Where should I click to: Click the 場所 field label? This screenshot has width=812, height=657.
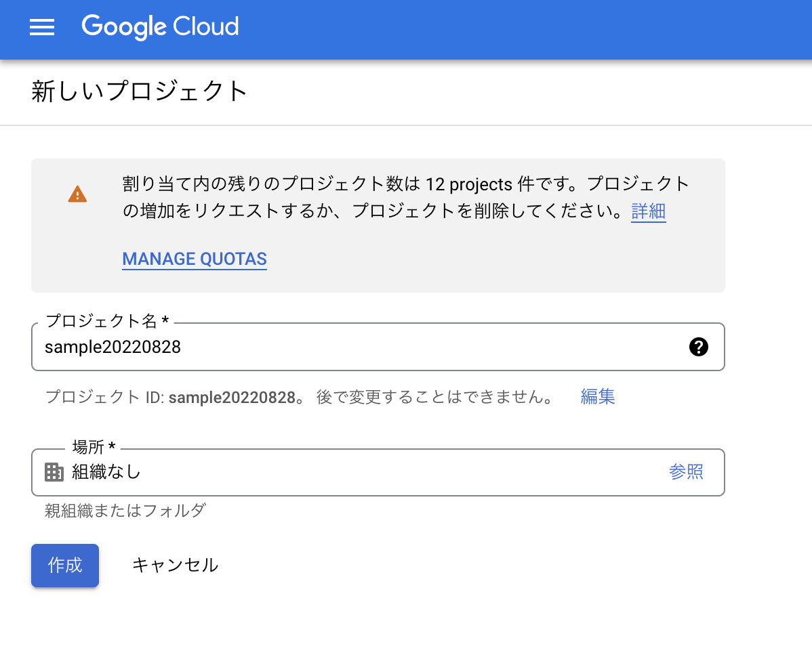pos(94,446)
